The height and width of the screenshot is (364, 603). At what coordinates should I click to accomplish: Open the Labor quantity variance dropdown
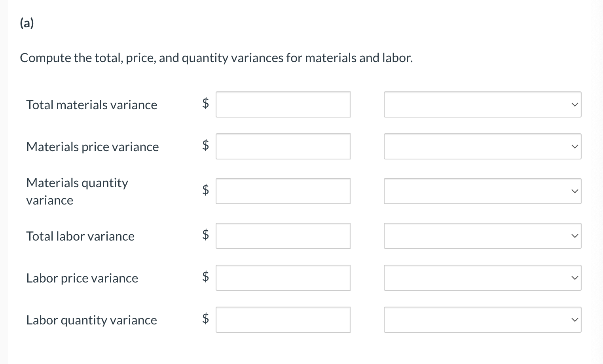[482, 320]
